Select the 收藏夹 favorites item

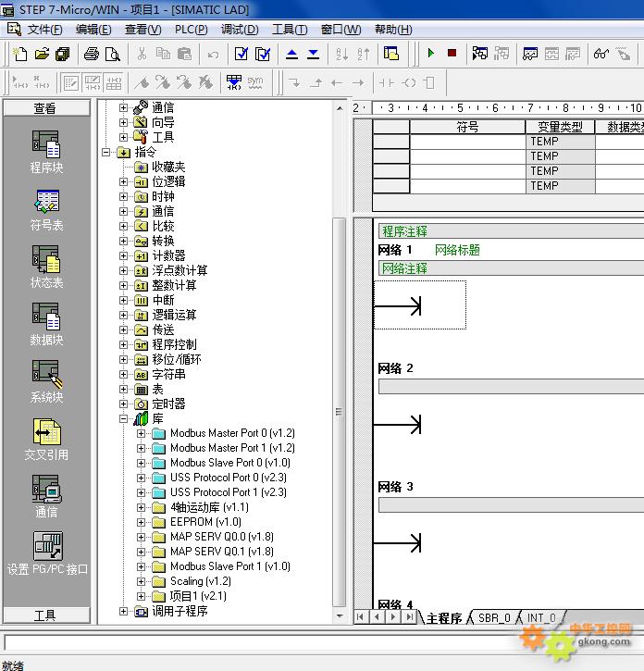168,167
